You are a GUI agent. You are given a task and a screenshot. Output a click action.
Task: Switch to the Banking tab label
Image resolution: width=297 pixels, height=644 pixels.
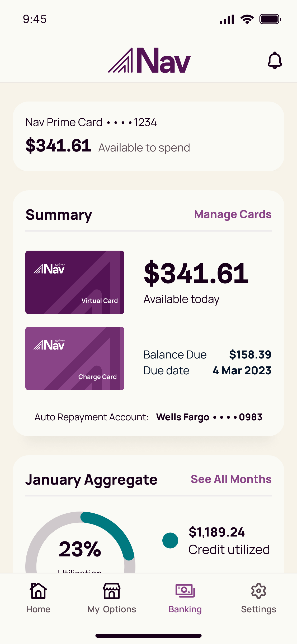pyautogui.click(x=185, y=609)
